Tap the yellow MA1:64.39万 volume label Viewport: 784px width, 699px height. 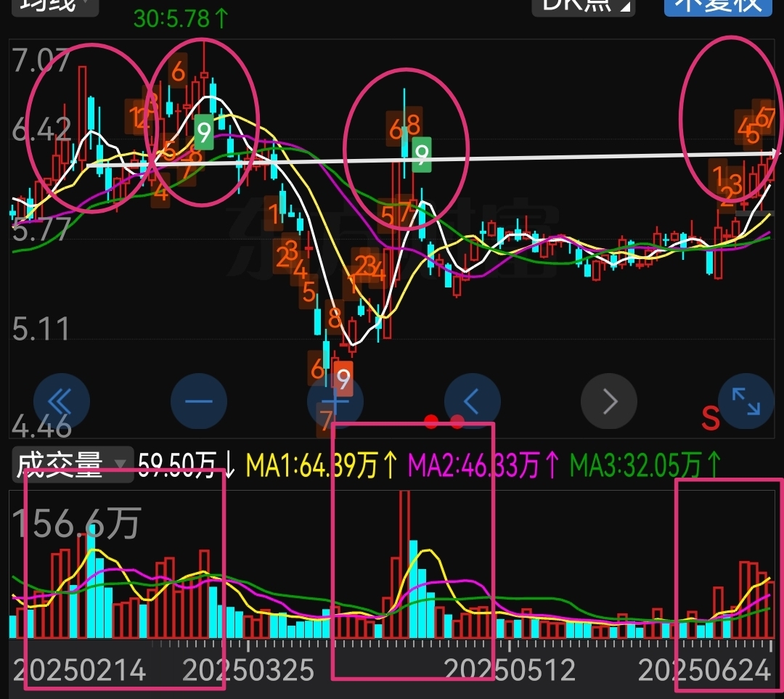pos(322,465)
